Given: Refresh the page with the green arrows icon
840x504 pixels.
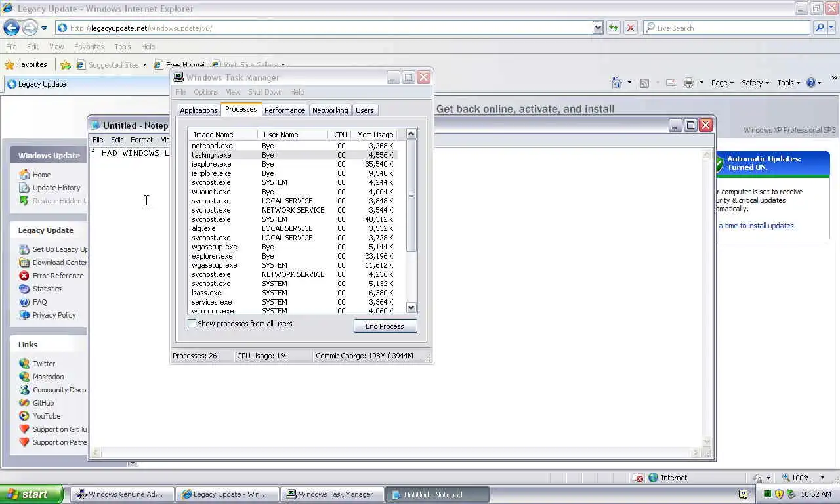Looking at the screenshot, I should 614,28.
